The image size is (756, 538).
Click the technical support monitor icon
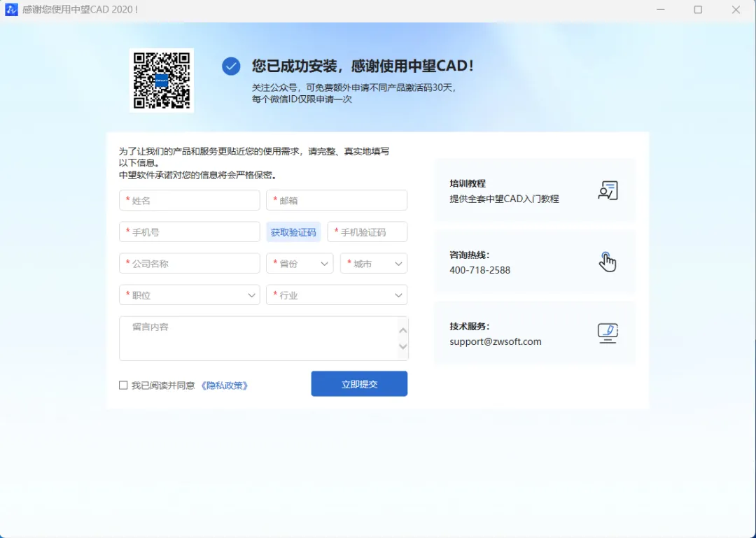click(608, 333)
